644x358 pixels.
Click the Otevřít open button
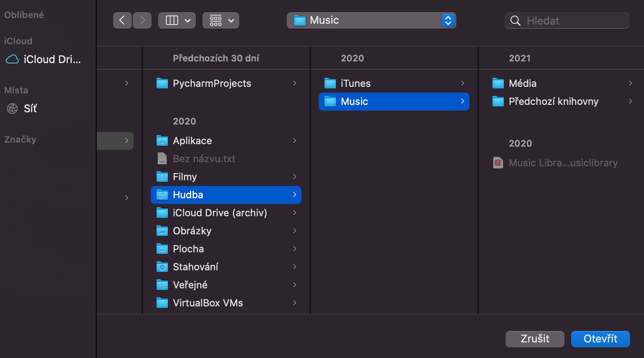coord(600,339)
